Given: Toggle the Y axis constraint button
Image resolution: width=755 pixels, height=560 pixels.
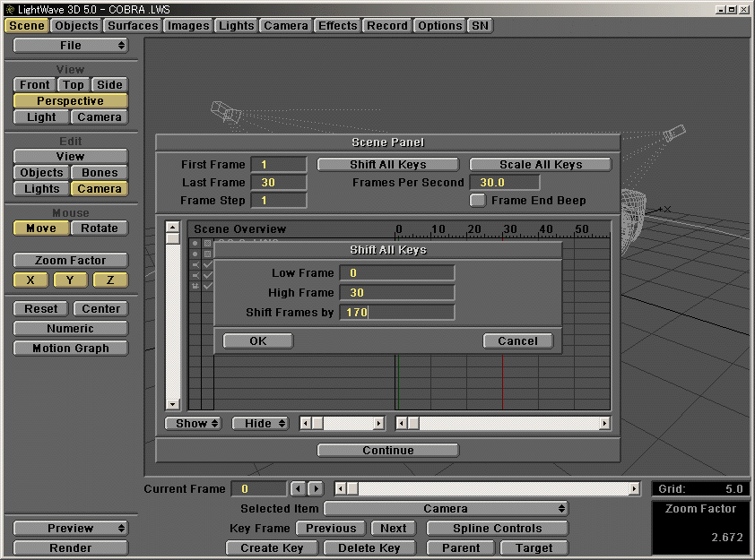Looking at the screenshot, I should pos(70,280).
